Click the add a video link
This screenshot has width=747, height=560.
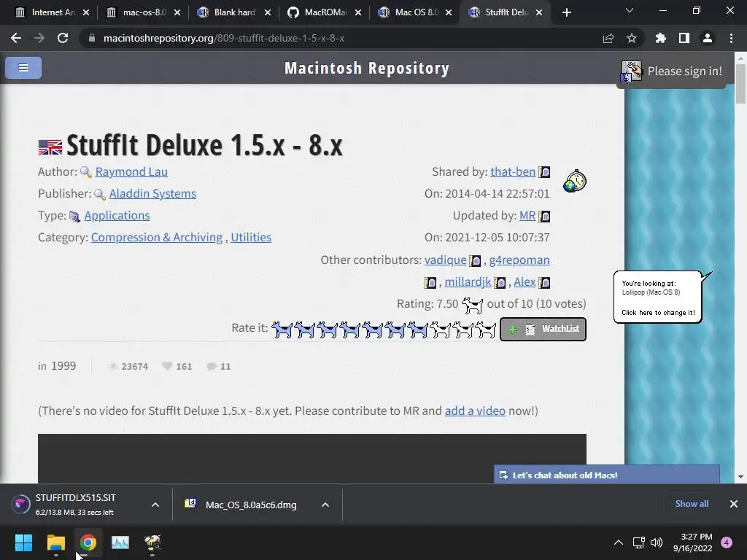(x=475, y=411)
